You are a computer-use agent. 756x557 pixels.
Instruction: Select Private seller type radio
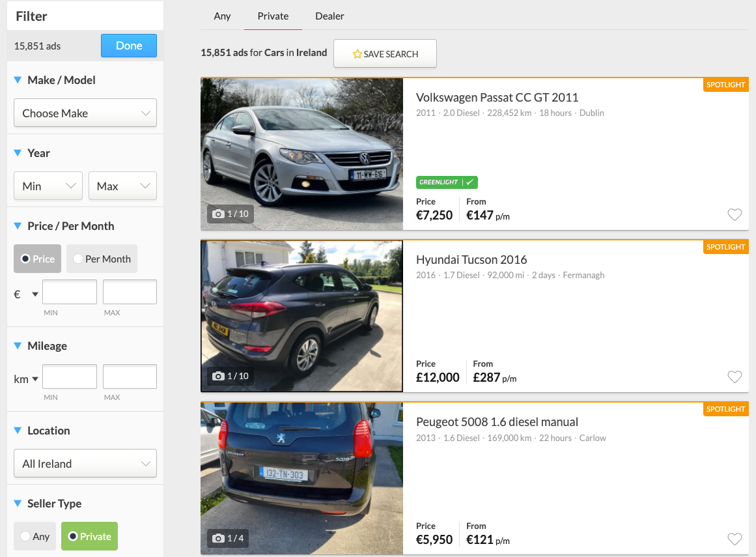pyautogui.click(x=89, y=536)
